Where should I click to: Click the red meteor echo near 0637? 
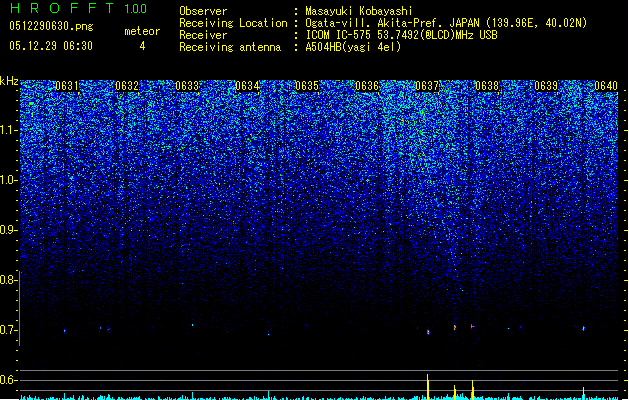[x=428, y=332]
